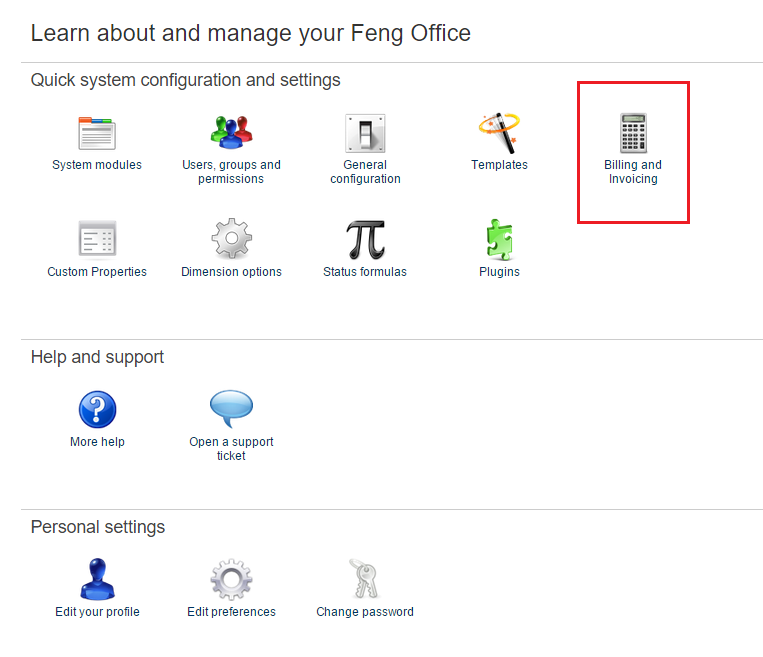Click the "System modules" text label

pos(97,165)
